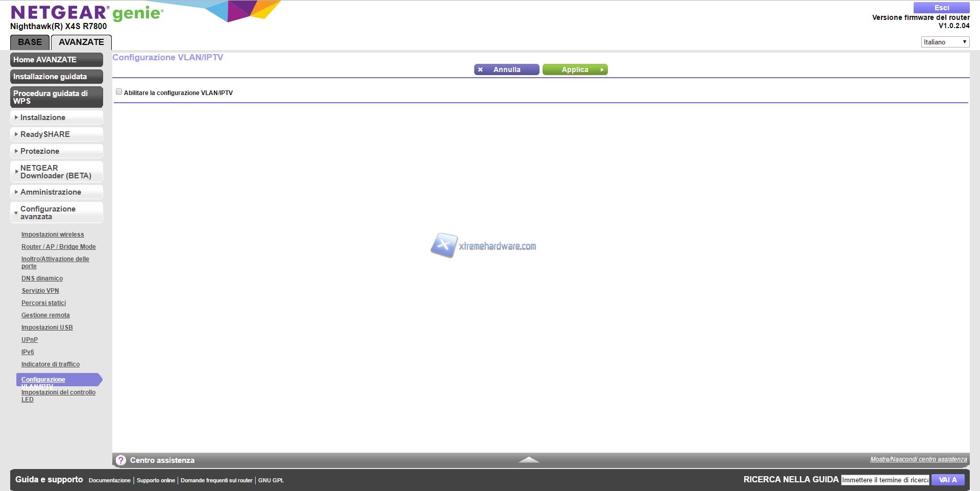
Task: Click the Annulla button
Action: pos(506,69)
